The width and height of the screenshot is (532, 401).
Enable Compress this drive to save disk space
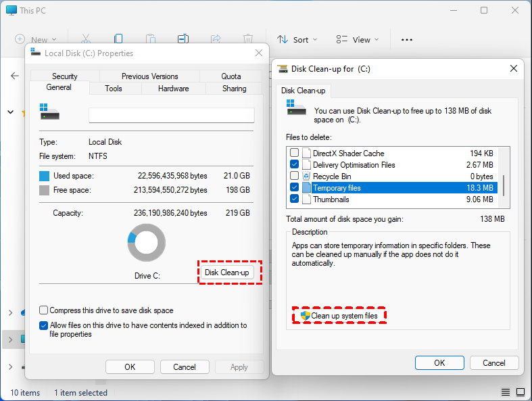pyautogui.click(x=43, y=310)
